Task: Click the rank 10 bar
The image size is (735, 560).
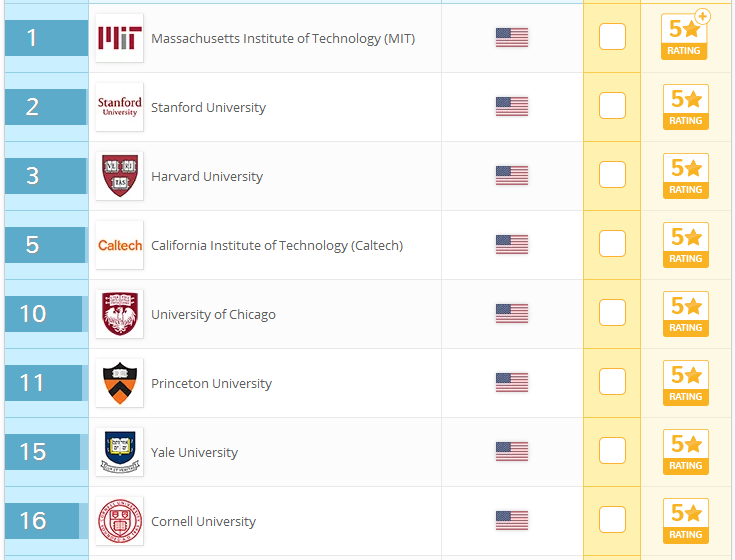Action: pyautogui.click(x=44, y=314)
